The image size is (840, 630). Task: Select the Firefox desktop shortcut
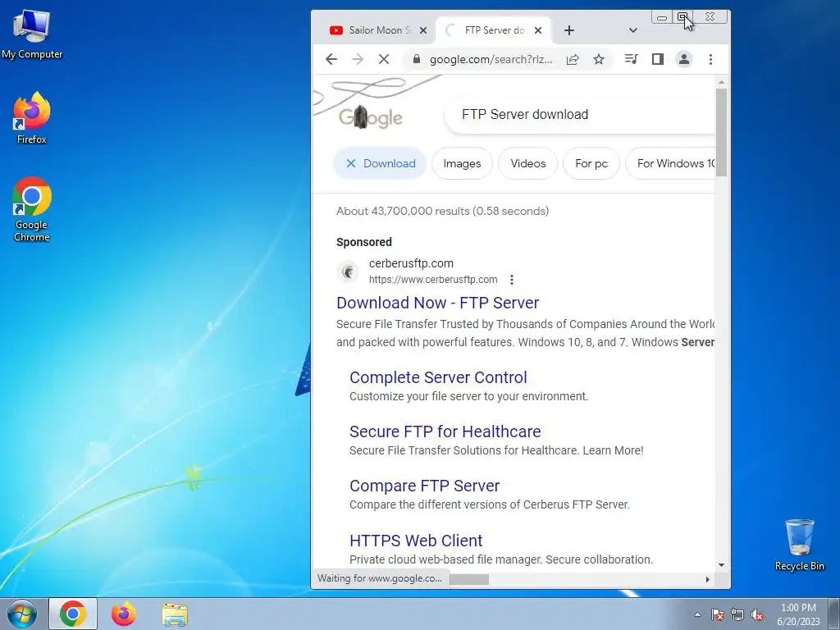pyautogui.click(x=32, y=118)
